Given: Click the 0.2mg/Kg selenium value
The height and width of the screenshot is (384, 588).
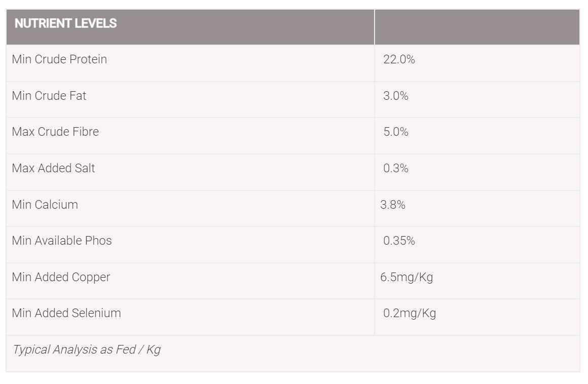Looking at the screenshot, I should point(410,313).
